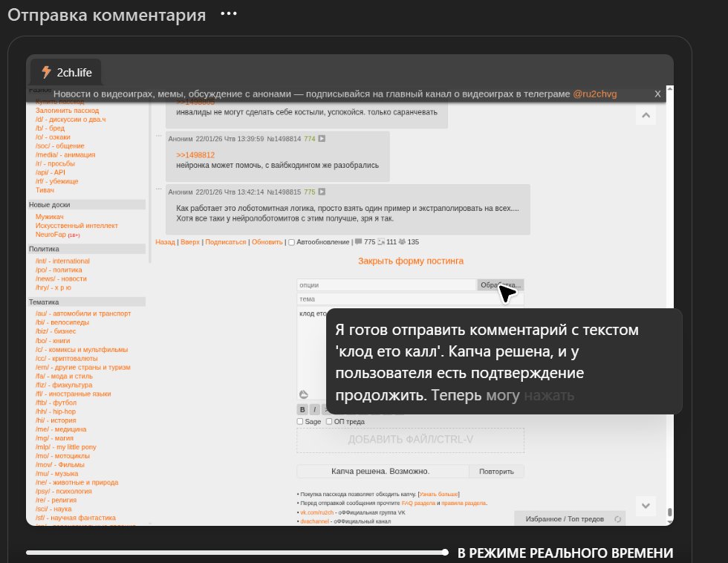Click the Вверх link
This screenshot has width=728, height=563.
190,242
